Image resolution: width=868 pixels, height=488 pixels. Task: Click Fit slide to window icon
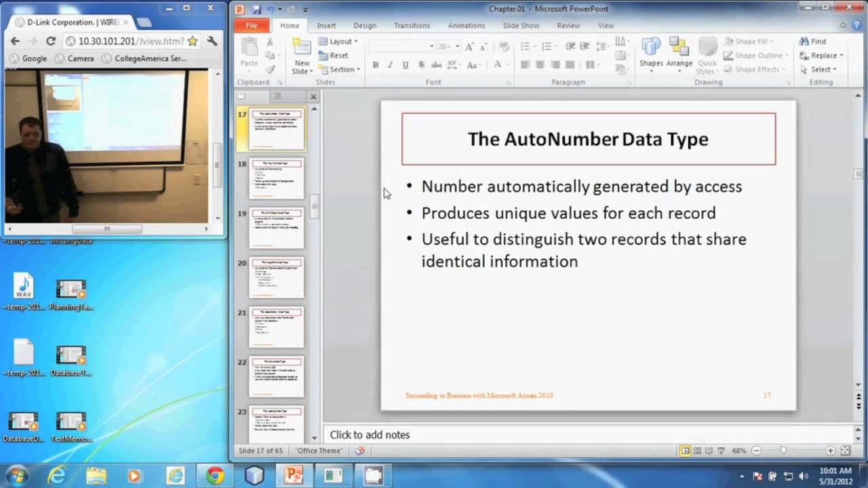[846, 451]
